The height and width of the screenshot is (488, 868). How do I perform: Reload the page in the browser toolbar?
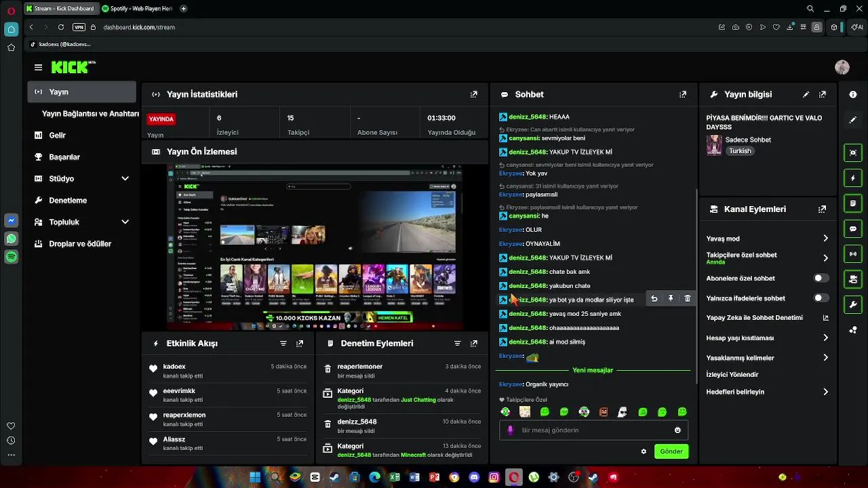pos(61,27)
